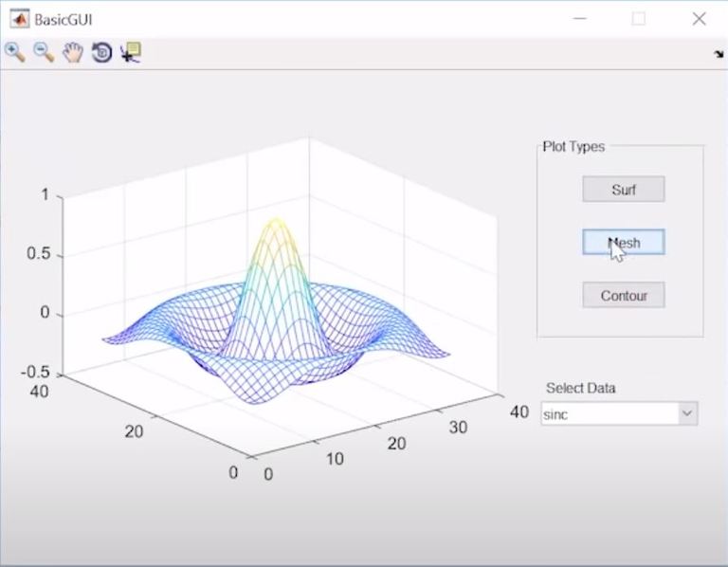Click the sinc text in the data selector
Image resolution: width=728 pixels, height=567 pixels.
click(x=556, y=414)
